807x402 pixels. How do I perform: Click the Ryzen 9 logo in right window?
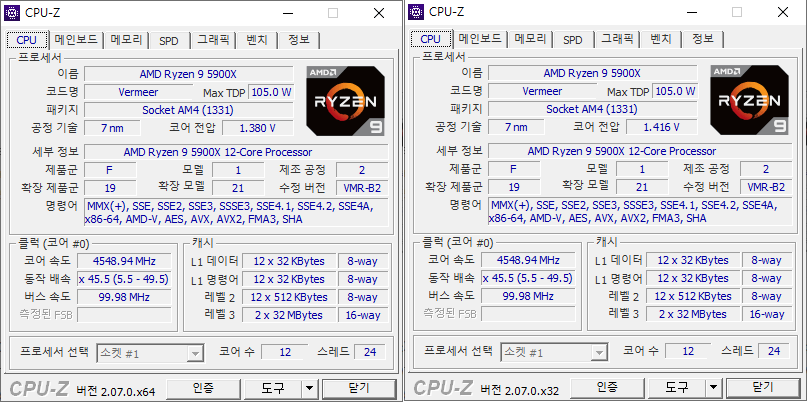[749, 100]
